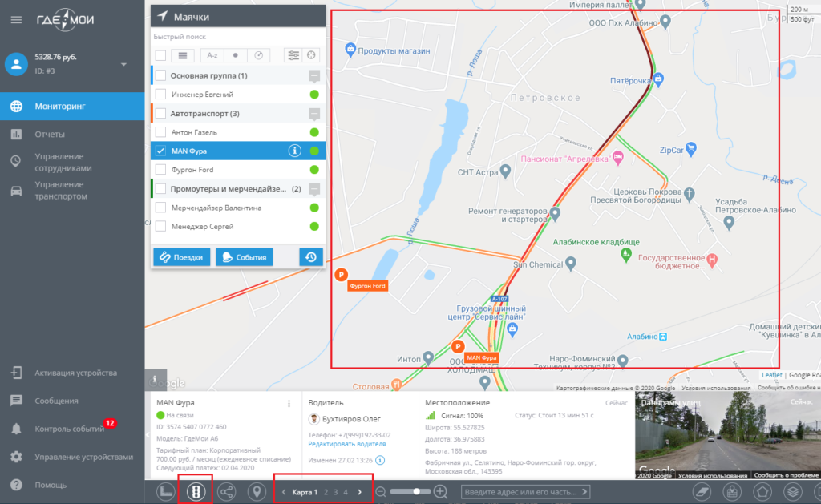The height and width of the screenshot is (504, 821).
Task: Zoom out with the minus magnifier
Action: coord(381,492)
